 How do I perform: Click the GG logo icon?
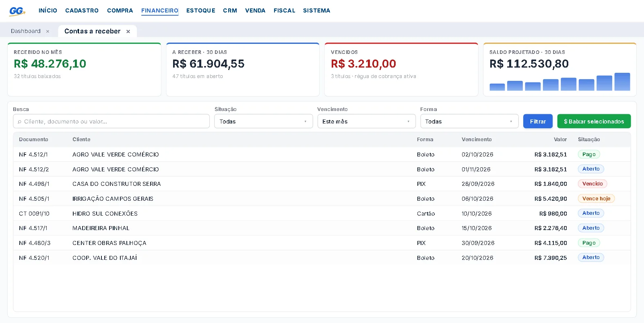pyautogui.click(x=17, y=11)
